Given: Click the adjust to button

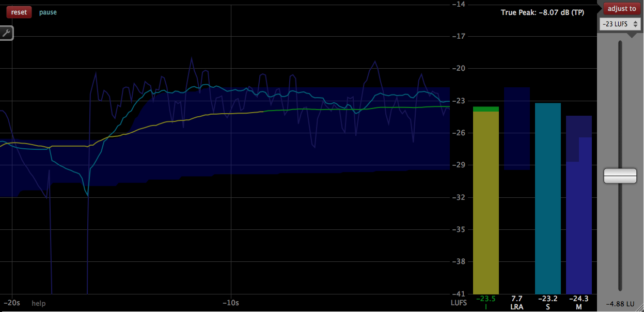Looking at the screenshot, I should point(621,9).
